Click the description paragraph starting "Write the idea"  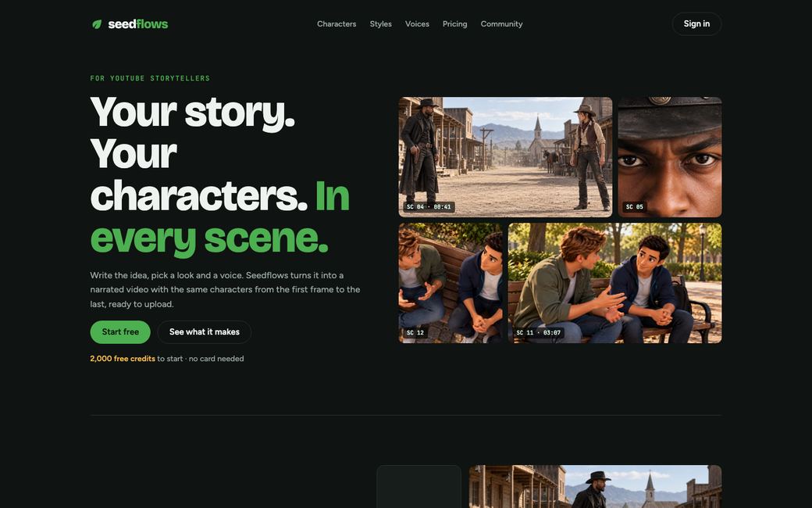(x=226, y=290)
